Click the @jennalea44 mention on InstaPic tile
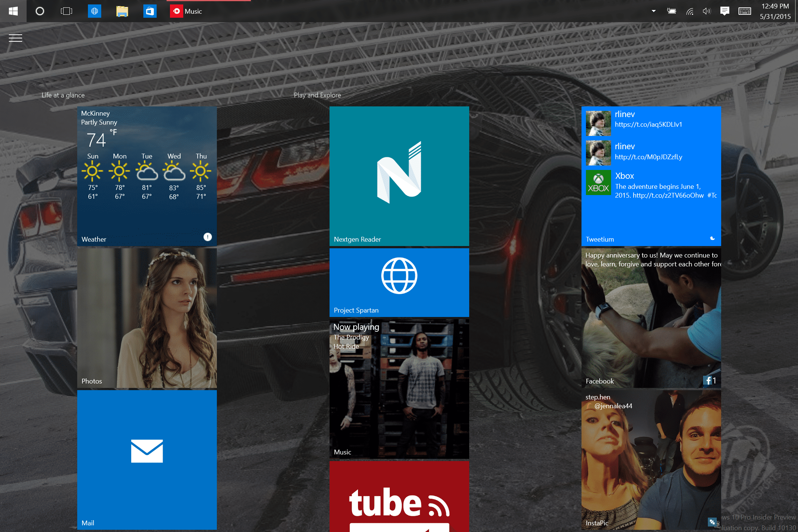This screenshot has height=532, width=798. 613,406
